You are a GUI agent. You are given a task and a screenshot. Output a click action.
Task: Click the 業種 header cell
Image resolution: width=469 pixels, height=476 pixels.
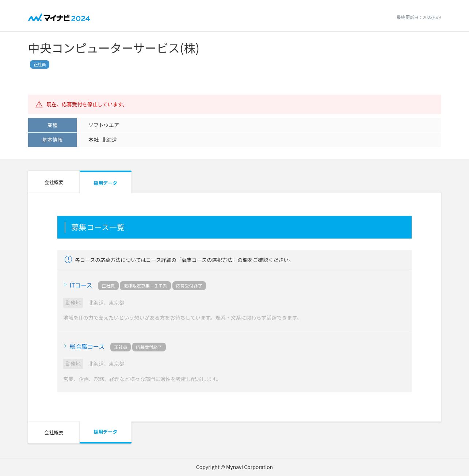click(52, 125)
